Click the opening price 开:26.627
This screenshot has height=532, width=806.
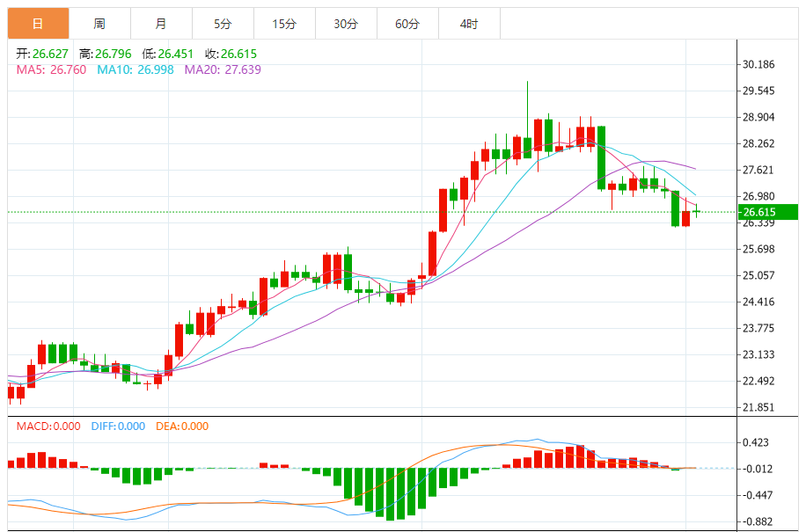pos(42,54)
